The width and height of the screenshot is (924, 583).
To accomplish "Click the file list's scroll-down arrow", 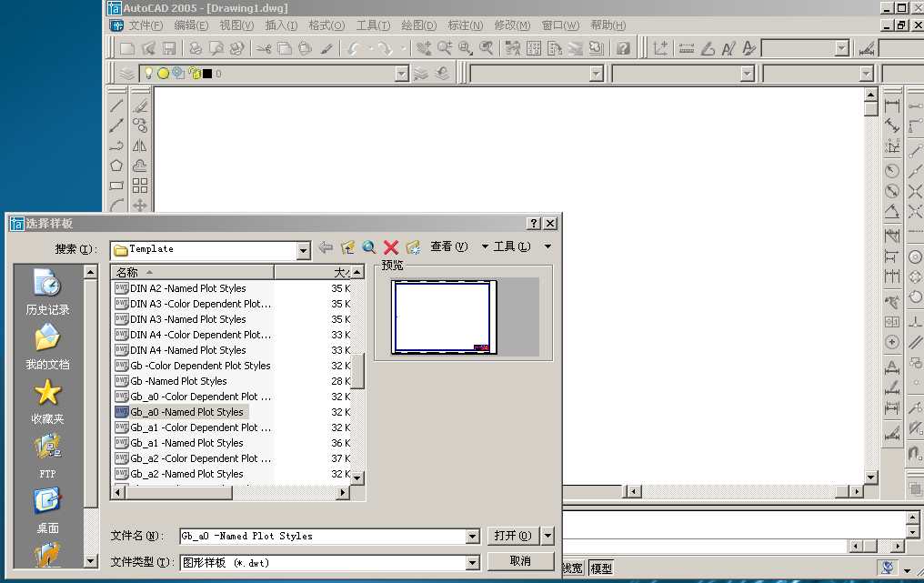I will (x=357, y=478).
